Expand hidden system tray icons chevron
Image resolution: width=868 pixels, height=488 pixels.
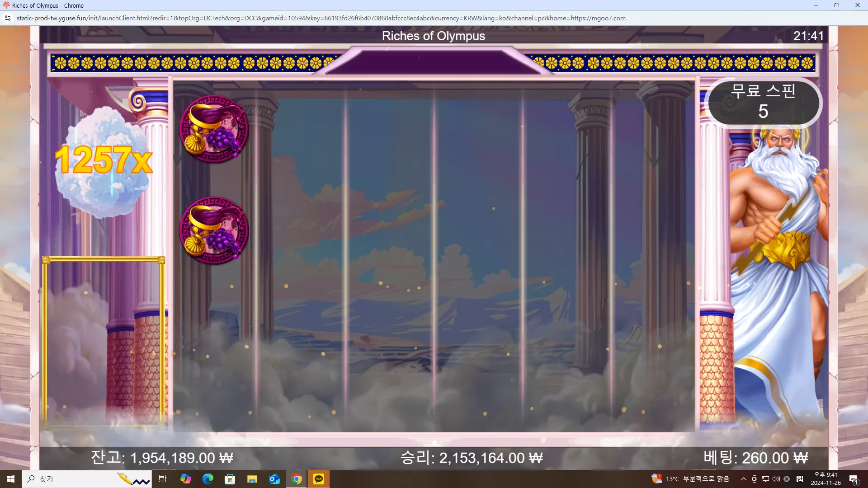tap(744, 479)
